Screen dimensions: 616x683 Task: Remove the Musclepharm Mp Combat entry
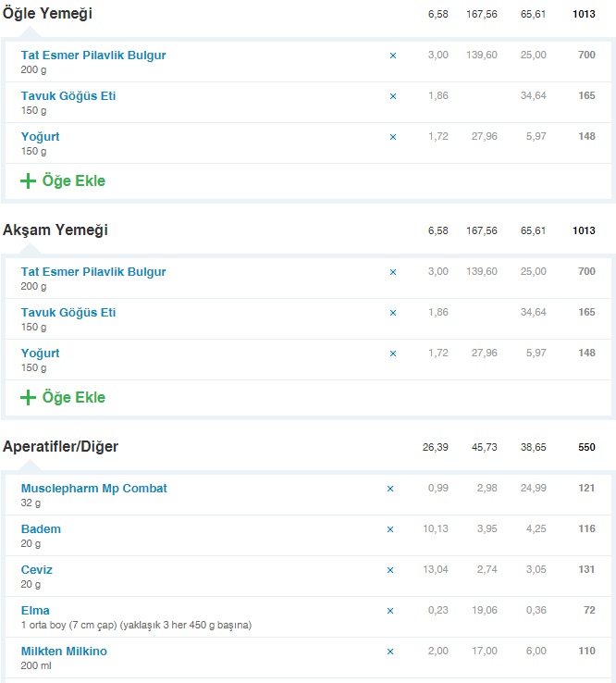click(x=390, y=489)
